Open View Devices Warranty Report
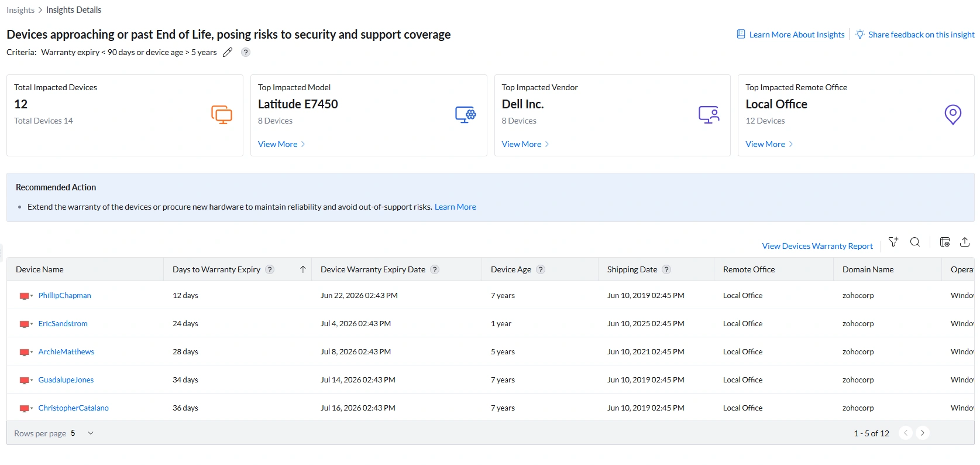This screenshot has width=980, height=465. (x=817, y=246)
